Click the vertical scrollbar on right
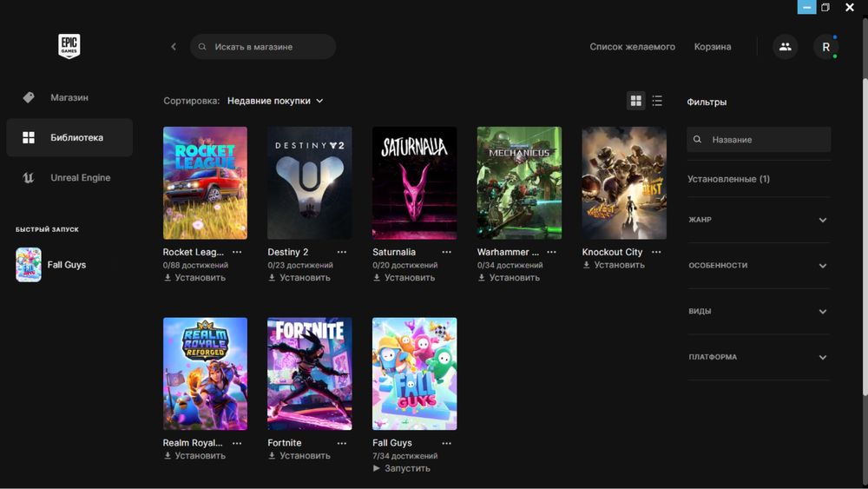Viewport: 868px width, 489px height. [x=865, y=237]
